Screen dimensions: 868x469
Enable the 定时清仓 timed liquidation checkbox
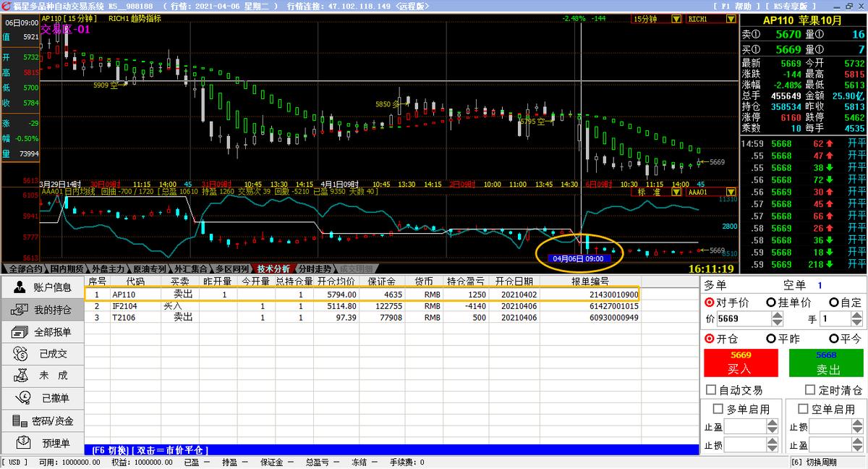[x=834, y=389]
